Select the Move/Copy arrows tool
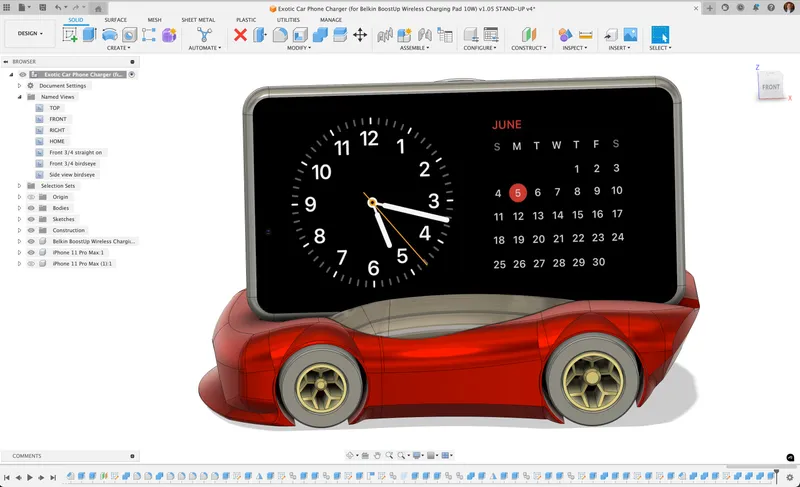The height and width of the screenshot is (487, 800). (360, 35)
